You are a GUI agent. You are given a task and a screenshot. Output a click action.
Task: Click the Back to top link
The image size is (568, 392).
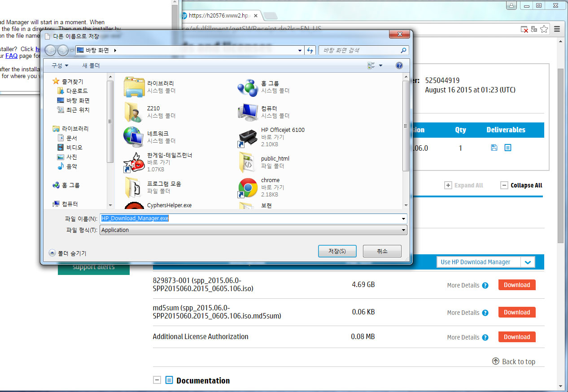[x=514, y=362]
